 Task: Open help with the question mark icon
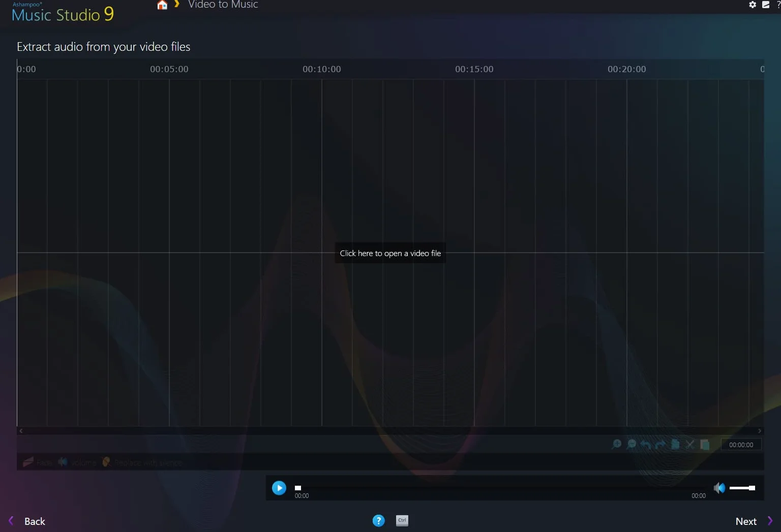point(379,521)
